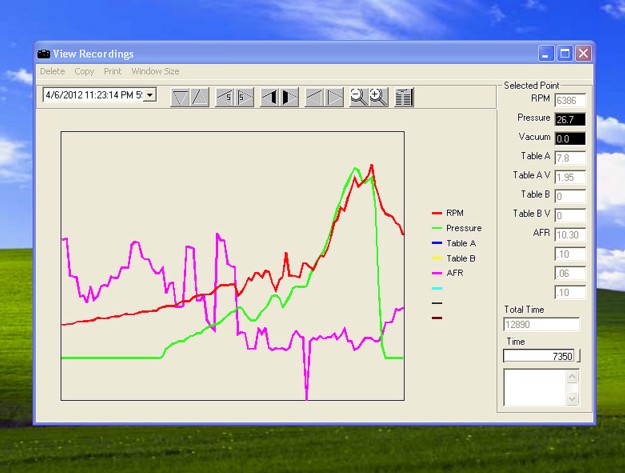The height and width of the screenshot is (473, 625).
Task: Zoom in using the plus magnifier
Action: [x=377, y=97]
